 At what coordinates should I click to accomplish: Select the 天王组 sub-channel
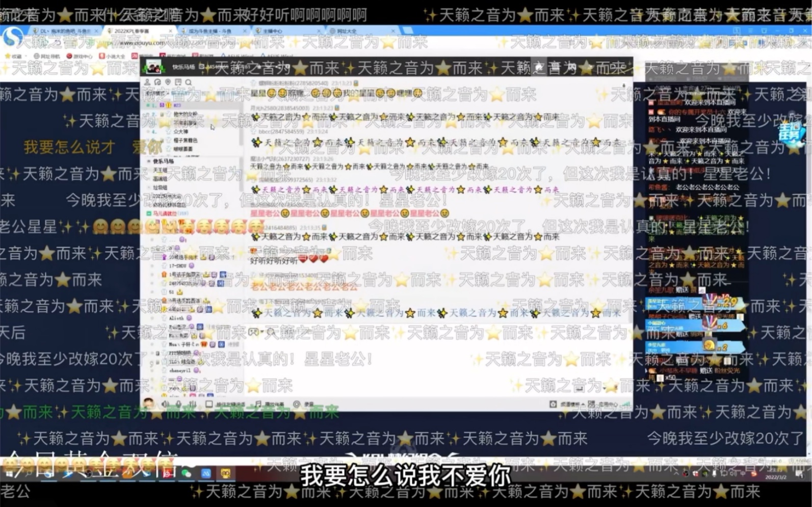160,170
